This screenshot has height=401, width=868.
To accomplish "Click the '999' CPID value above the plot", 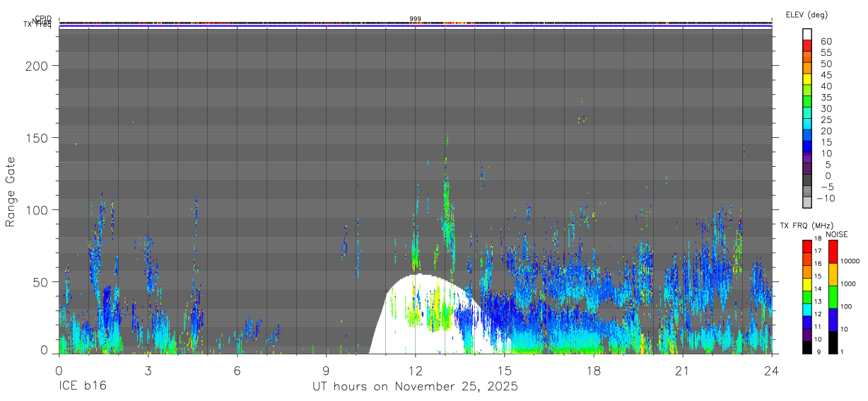I will (415, 18).
